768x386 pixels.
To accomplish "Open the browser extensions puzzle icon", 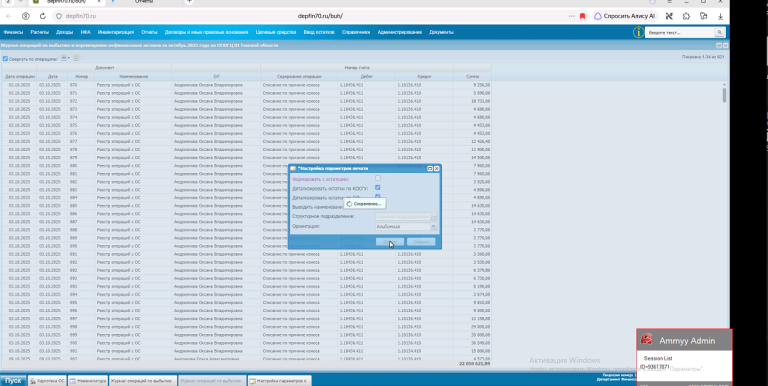I will (x=686, y=16).
